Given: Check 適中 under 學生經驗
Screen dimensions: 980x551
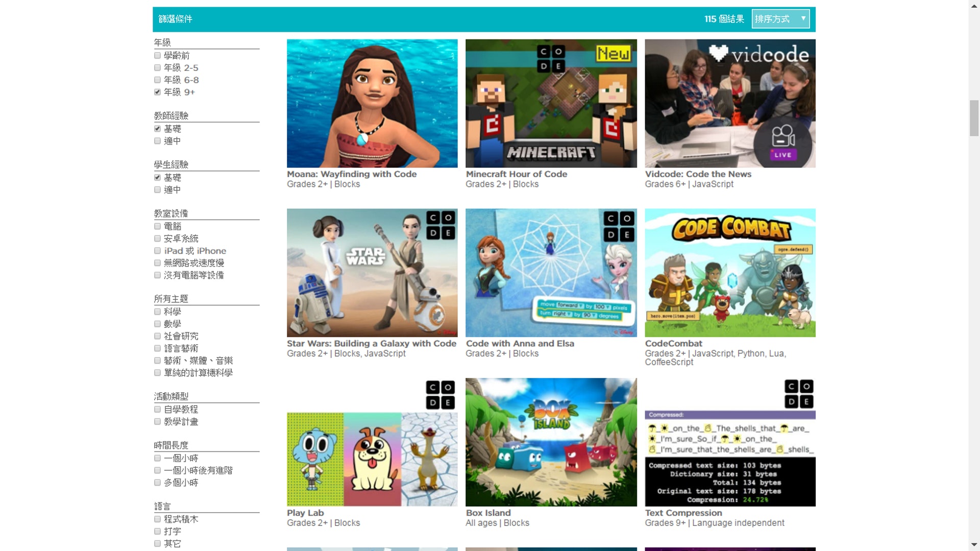Looking at the screenshot, I should click(157, 190).
